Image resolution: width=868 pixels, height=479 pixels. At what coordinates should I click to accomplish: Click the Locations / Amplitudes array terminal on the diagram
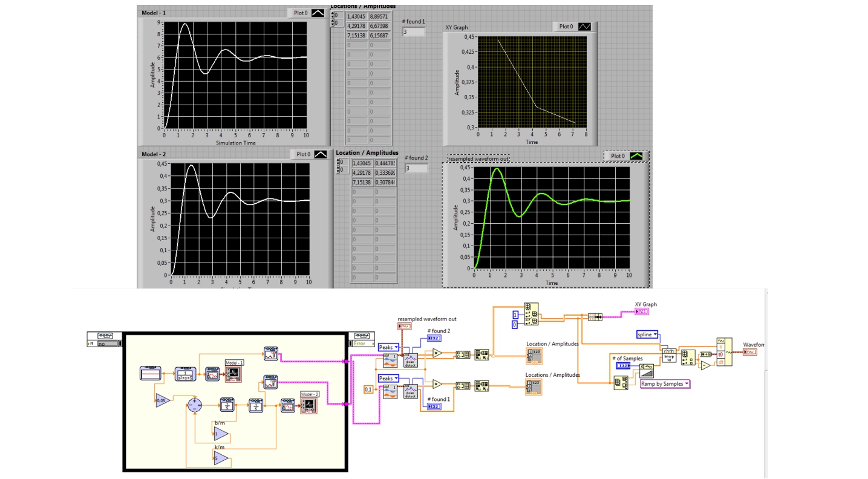click(535, 387)
